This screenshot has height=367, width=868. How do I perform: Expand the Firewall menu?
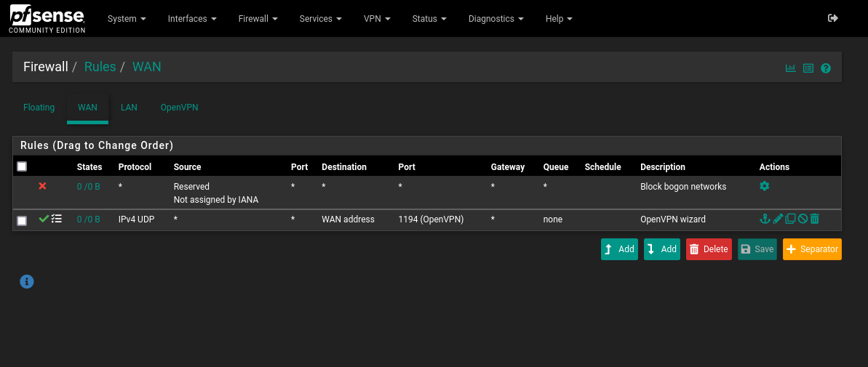[x=258, y=19]
